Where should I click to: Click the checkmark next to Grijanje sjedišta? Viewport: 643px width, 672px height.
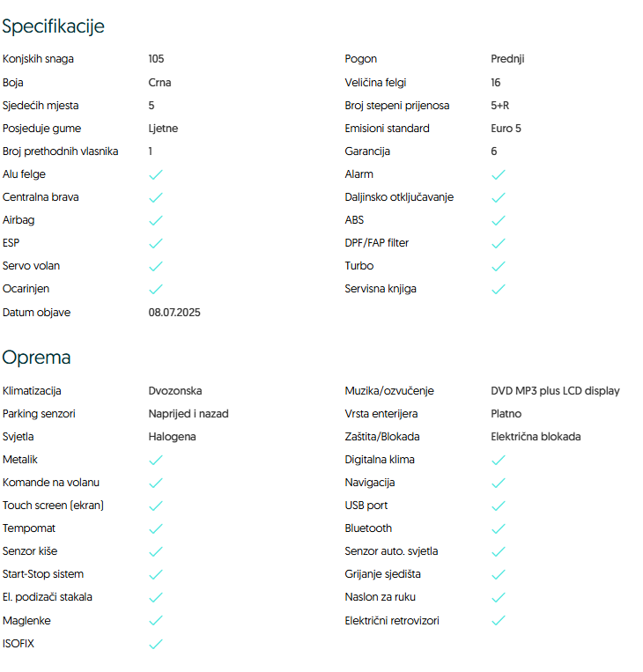click(498, 574)
